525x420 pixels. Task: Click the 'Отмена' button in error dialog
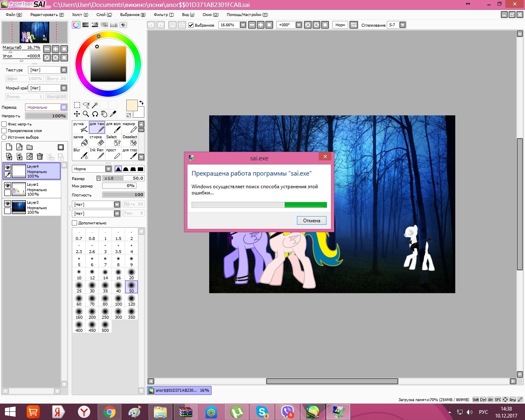click(x=311, y=221)
